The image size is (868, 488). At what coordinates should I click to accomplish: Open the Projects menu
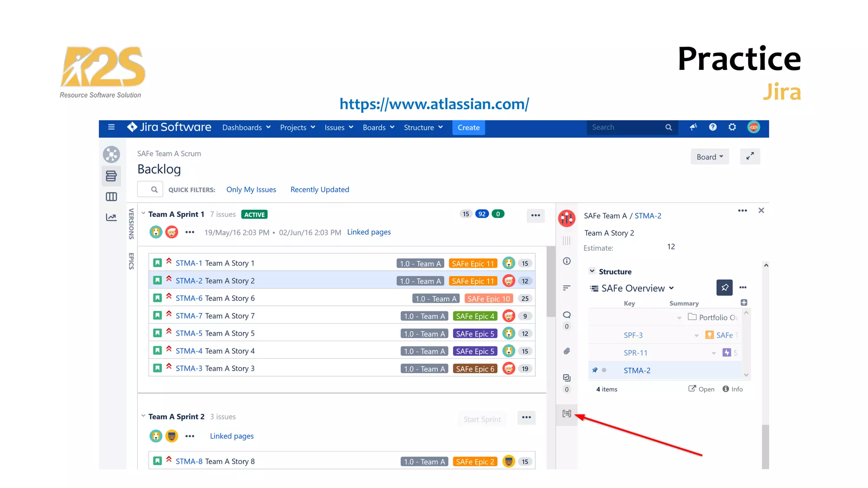point(298,128)
